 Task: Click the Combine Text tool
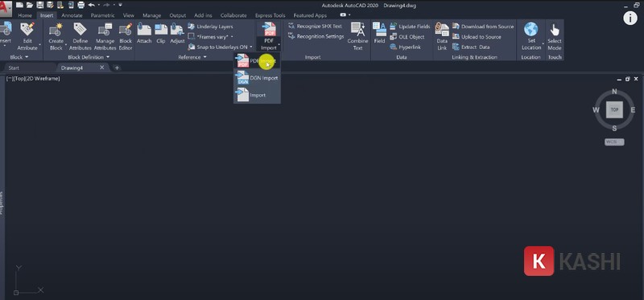pyautogui.click(x=357, y=36)
